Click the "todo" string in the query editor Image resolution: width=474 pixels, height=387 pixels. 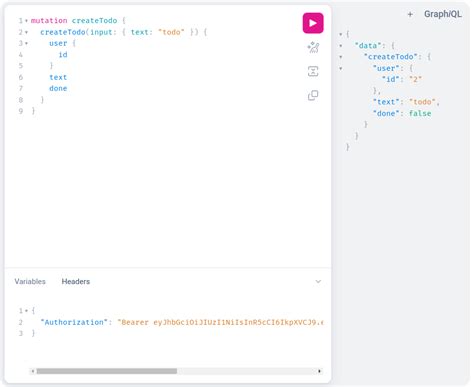[171, 32]
